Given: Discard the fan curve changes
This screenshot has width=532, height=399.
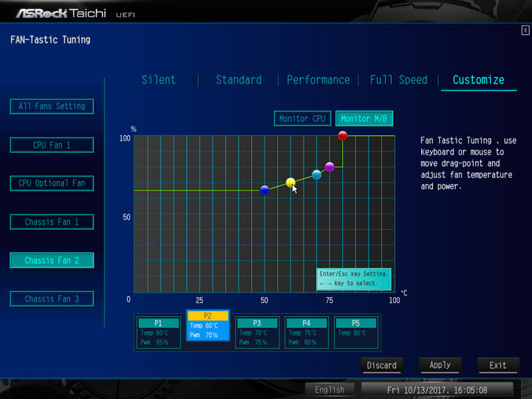Looking at the screenshot, I should [382, 366].
